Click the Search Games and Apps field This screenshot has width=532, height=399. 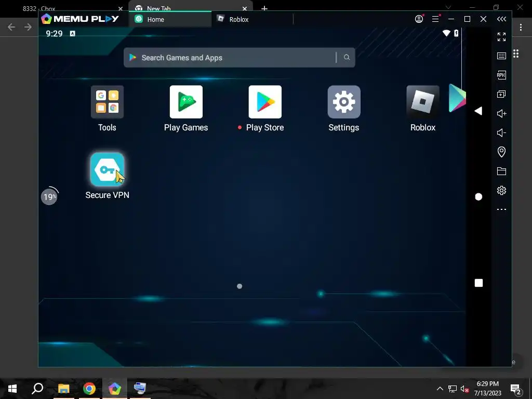pos(239,57)
